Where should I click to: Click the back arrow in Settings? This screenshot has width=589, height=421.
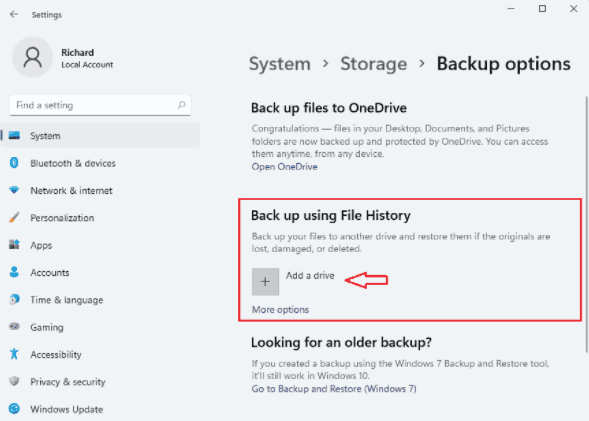14,14
